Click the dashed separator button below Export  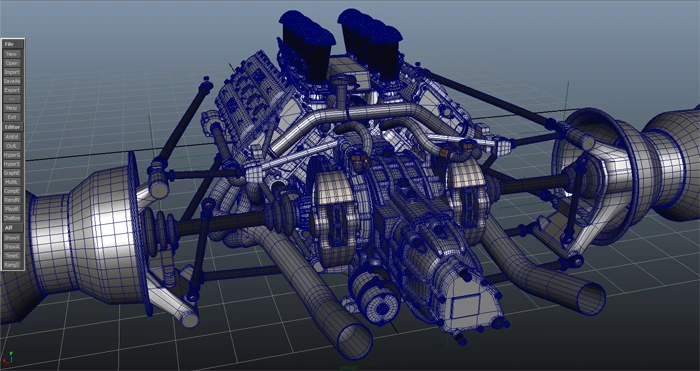[x=12, y=99]
